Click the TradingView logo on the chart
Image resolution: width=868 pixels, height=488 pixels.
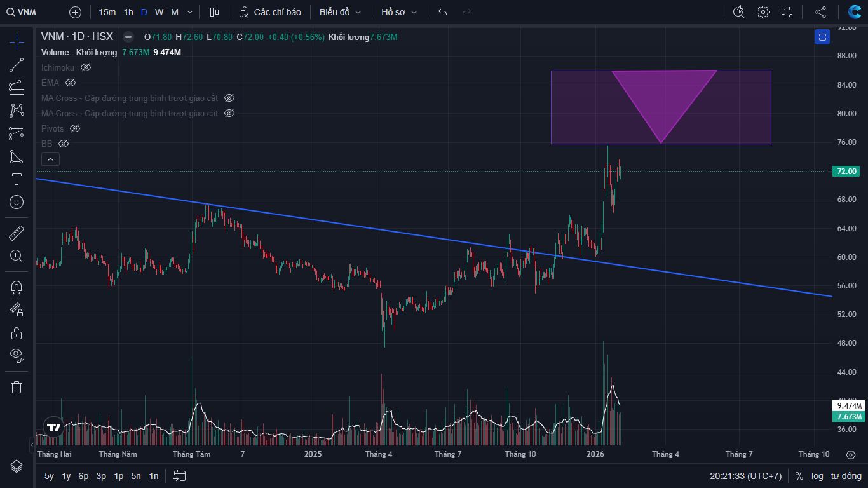pyautogui.click(x=54, y=428)
